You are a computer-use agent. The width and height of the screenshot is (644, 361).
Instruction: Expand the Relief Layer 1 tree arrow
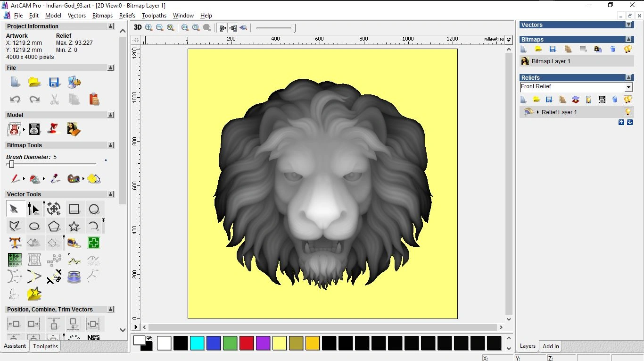coord(538,112)
